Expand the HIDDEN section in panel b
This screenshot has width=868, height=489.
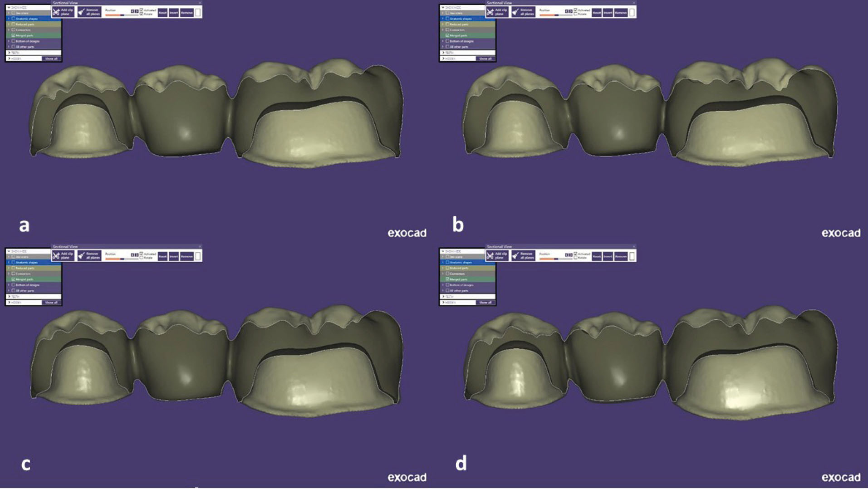(x=443, y=59)
